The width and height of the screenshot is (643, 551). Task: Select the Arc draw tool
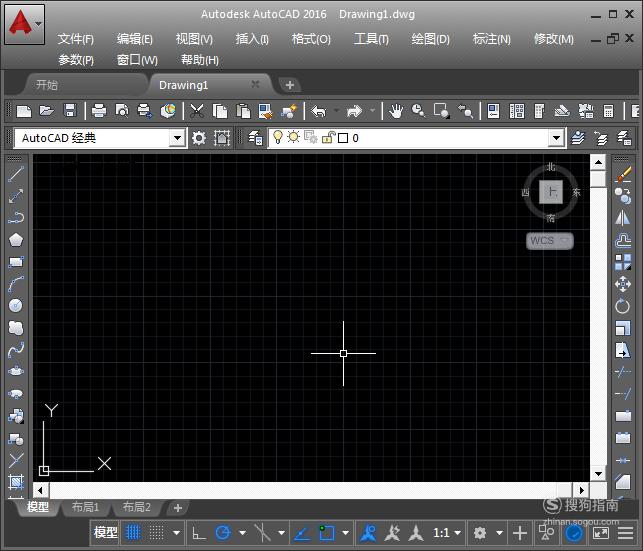tap(16, 284)
